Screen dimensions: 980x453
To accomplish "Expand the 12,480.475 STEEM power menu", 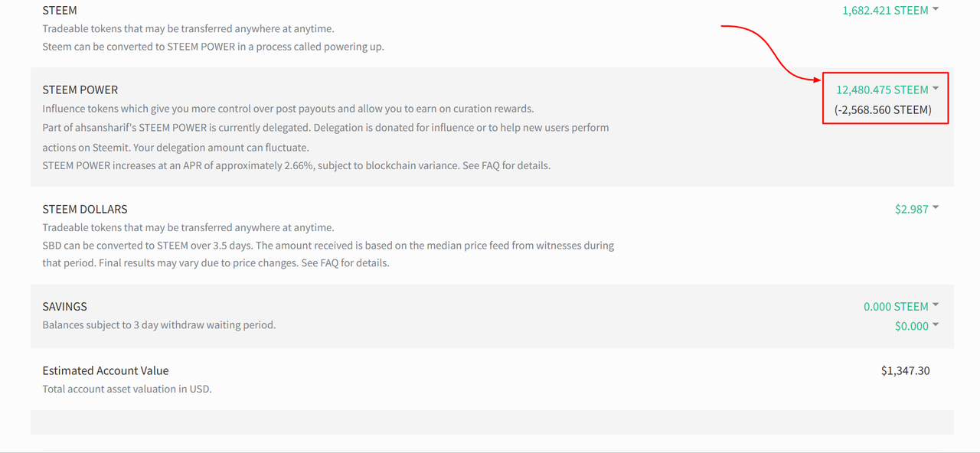I will pos(882,90).
